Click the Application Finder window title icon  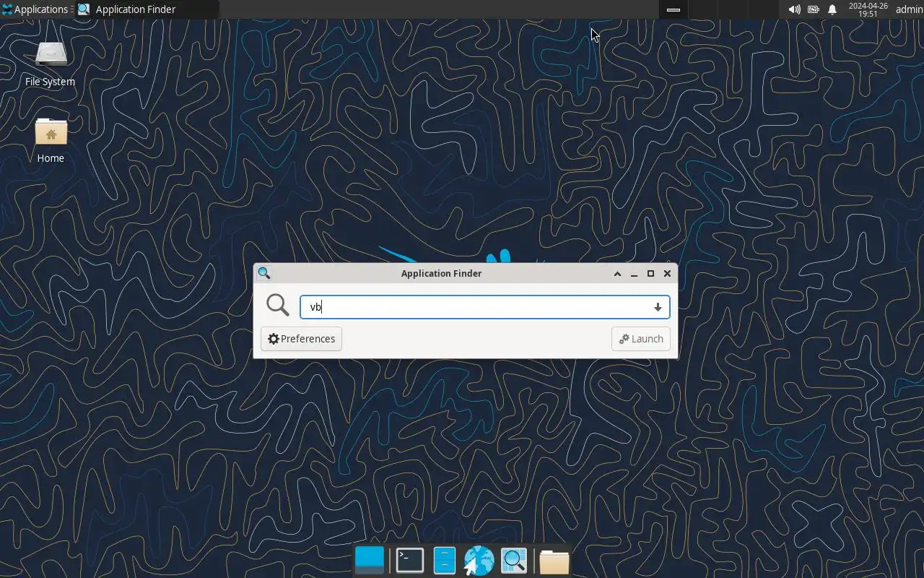click(264, 273)
